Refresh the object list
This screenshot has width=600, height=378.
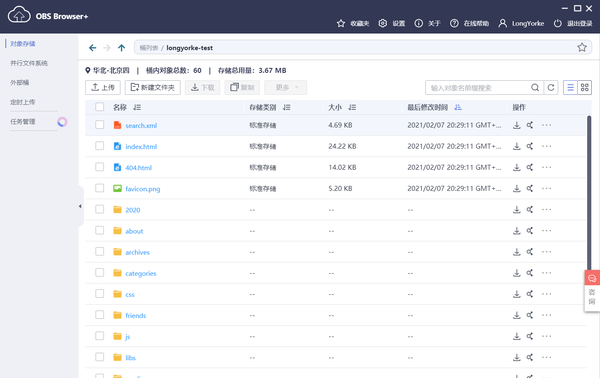click(551, 88)
